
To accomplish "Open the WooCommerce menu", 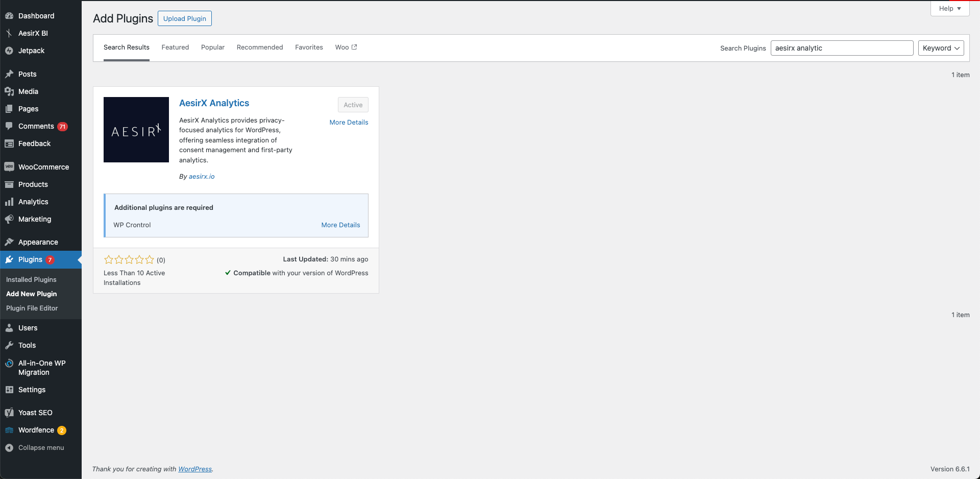I will coord(43,167).
